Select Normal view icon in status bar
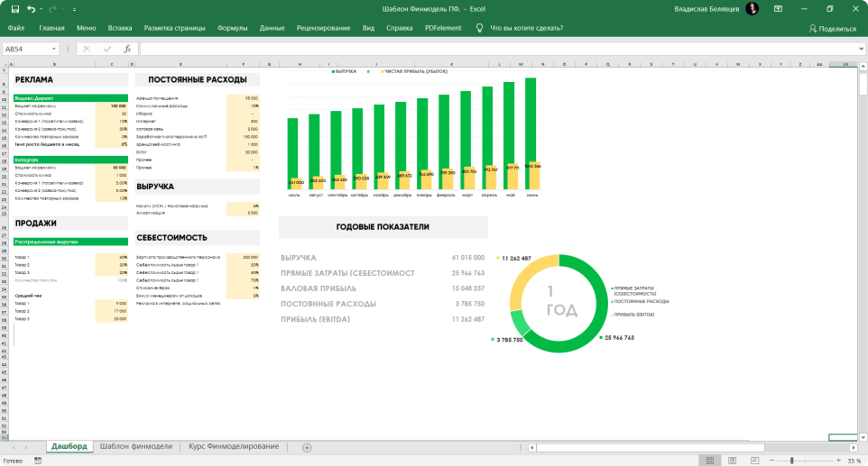Viewport: 868px width, 466px height. tap(711, 461)
